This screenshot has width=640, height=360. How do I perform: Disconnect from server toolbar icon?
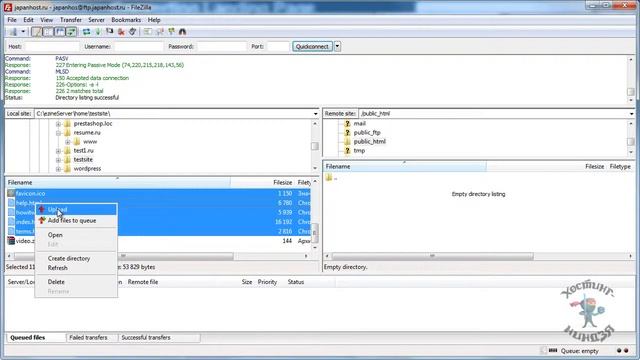pos(121,32)
